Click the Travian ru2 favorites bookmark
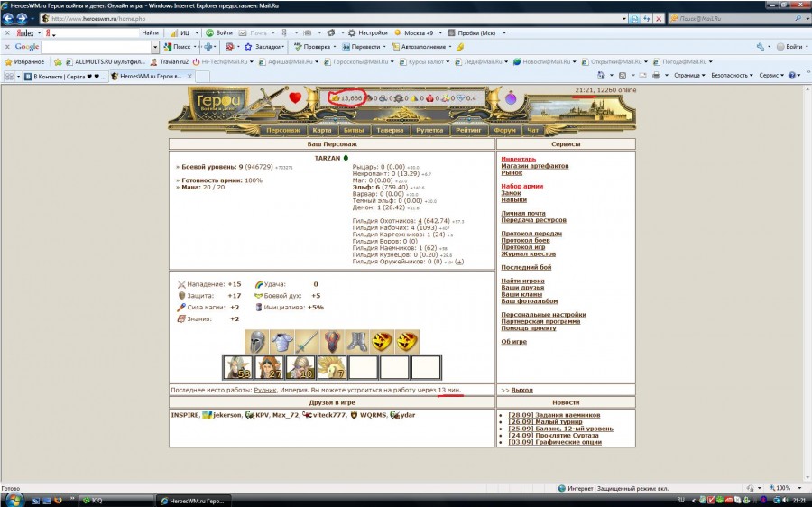 click(169, 61)
